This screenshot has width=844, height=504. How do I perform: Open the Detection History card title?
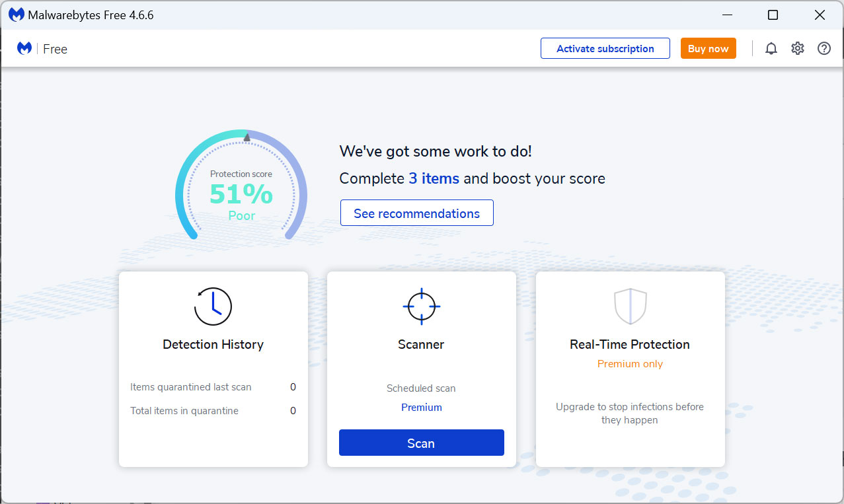click(x=213, y=344)
